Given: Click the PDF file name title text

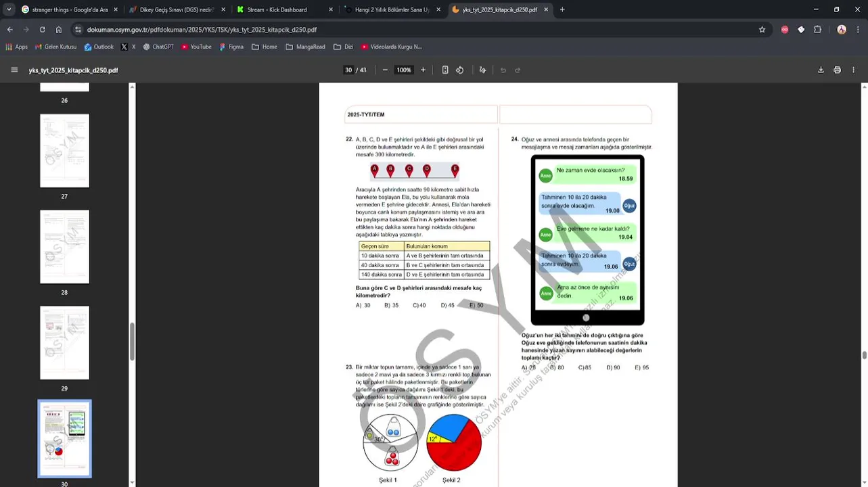Looking at the screenshot, I should (x=73, y=70).
